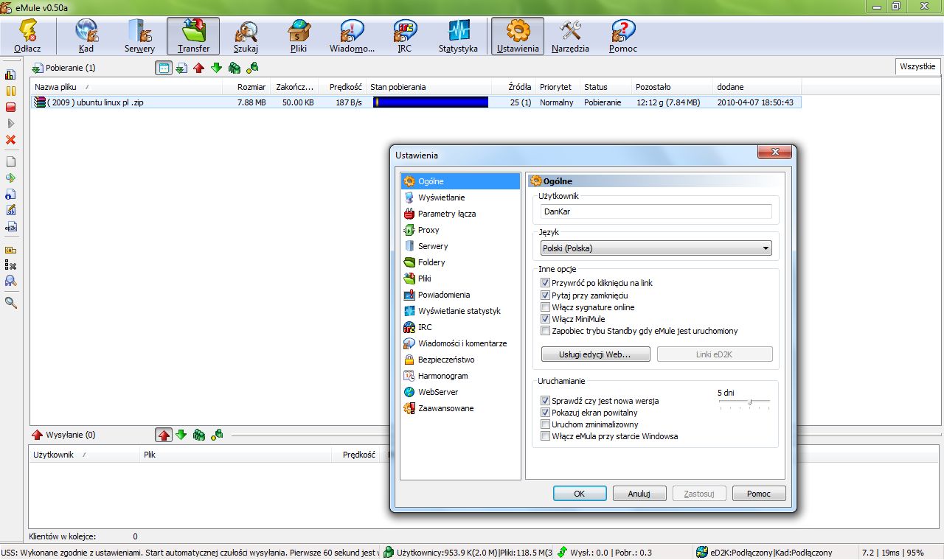Image resolution: width=944 pixels, height=560 pixels.
Task: Sort downloads by the Status column header
Action: [605, 87]
